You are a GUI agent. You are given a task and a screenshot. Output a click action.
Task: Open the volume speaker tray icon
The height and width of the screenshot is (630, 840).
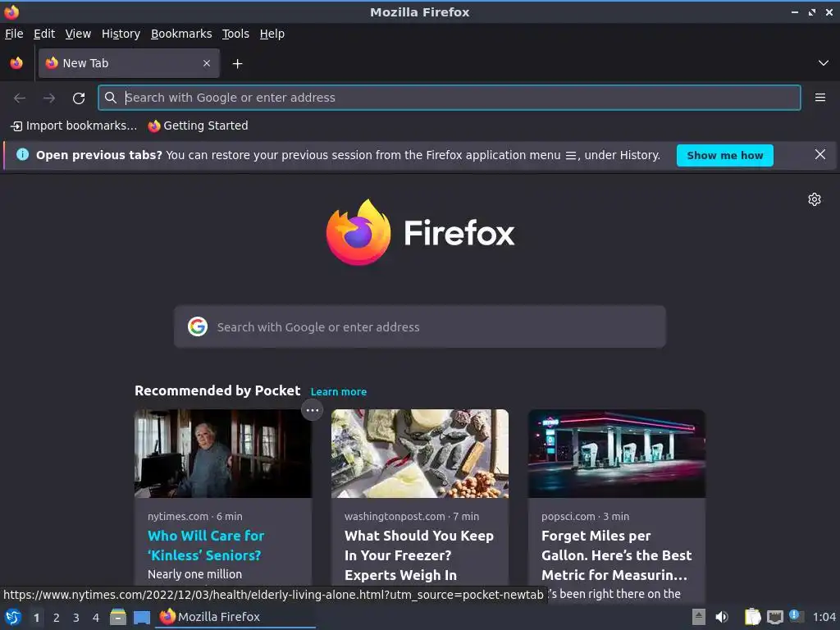[x=722, y=617]
